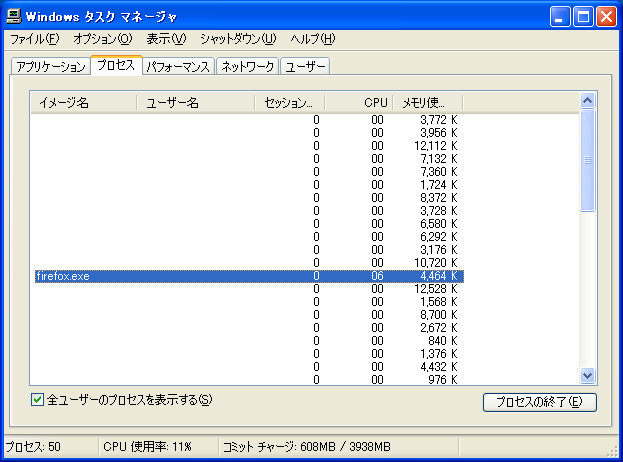Select the row with 6,580 K memory
This screenshot has height=462, width=623.
tap(250, 224)
